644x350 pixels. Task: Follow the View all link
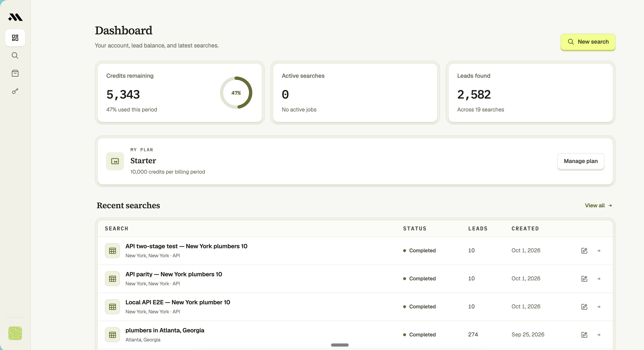tap(598, 205)
